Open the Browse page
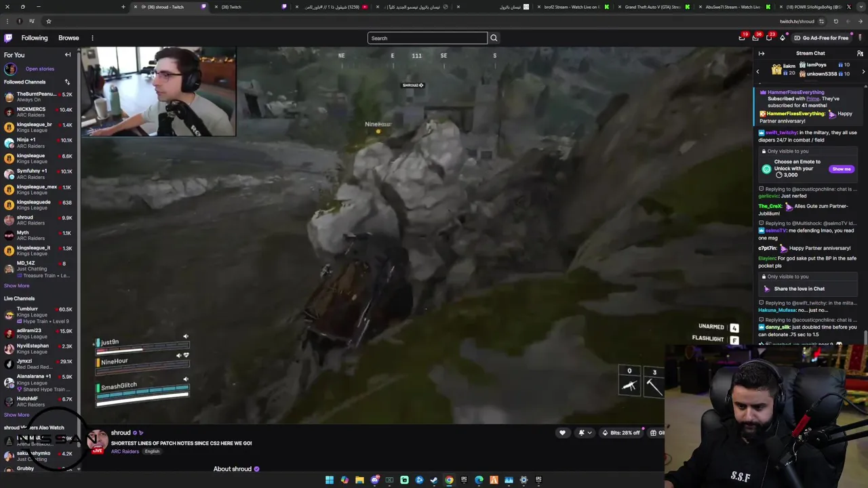Screen dimensions: 868x488 [68, 38]
